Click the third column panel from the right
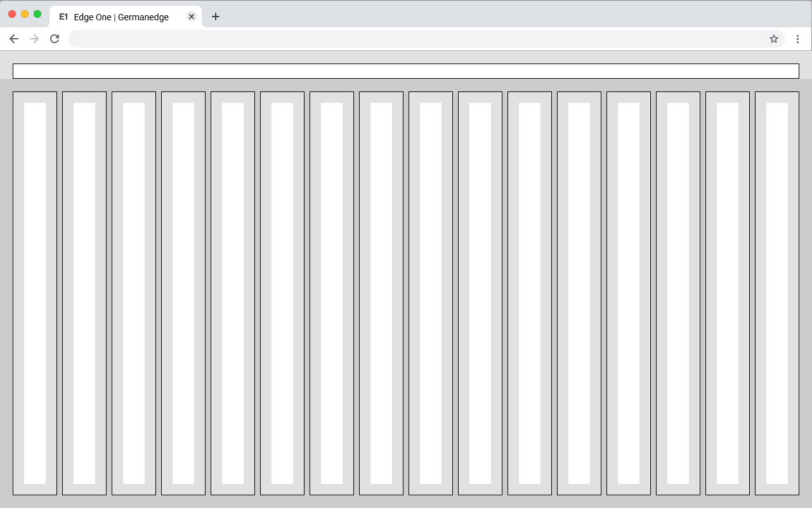The width and height of the screenshot is (812, 508). click(x=678, y=293)
